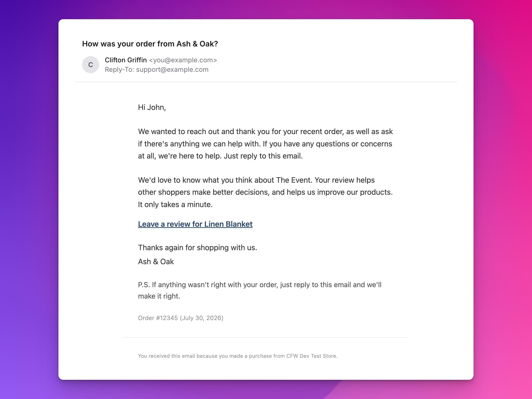Click the sender address you@example.com
Viewport: 532px width, 399px height.
(x=183, y=60)
